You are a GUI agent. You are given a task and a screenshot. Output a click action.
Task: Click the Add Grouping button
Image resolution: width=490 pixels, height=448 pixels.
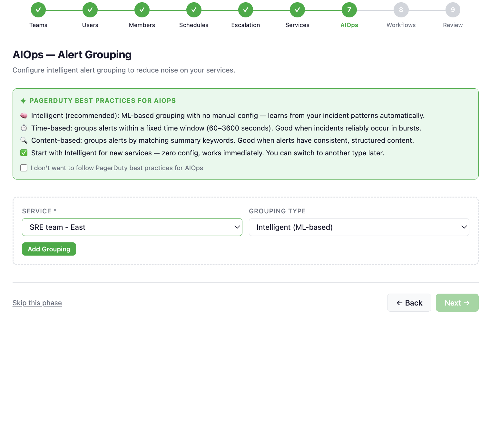pos(49,249)
